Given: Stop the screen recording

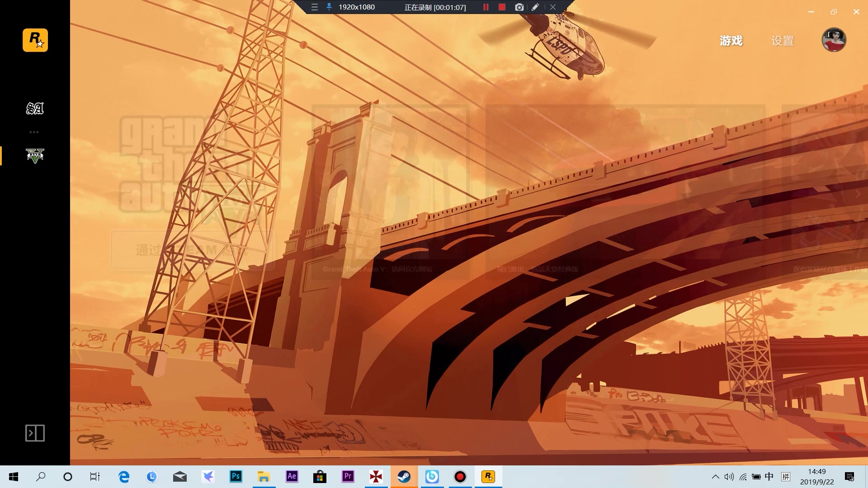Looking at the screenshot, I should coord(502,7).
